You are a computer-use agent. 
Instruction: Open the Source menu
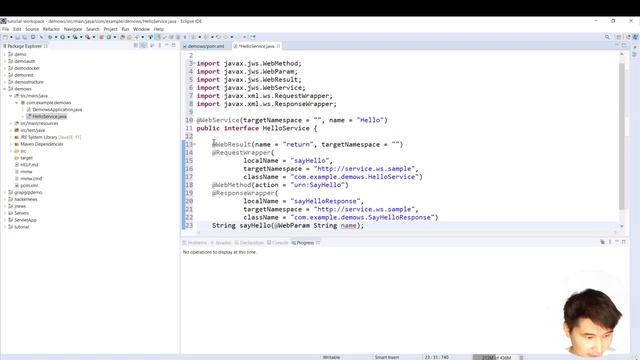pyautogui.click(x=32, y=29)
